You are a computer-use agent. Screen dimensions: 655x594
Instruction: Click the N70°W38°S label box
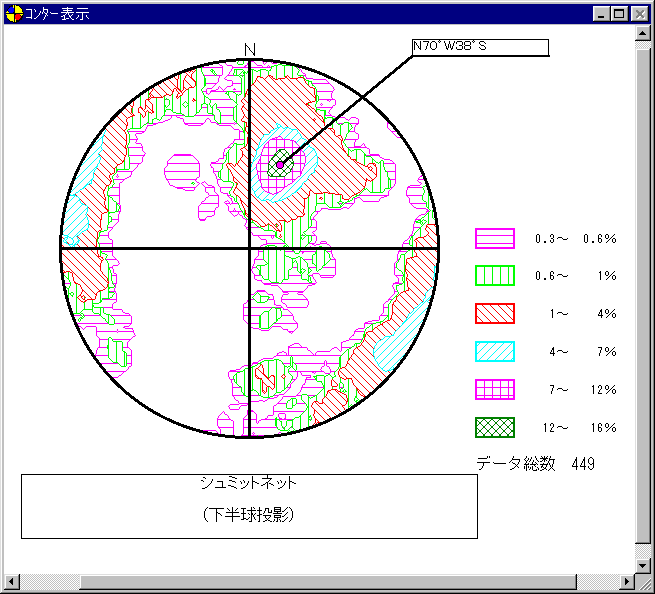tap(480, 47)
